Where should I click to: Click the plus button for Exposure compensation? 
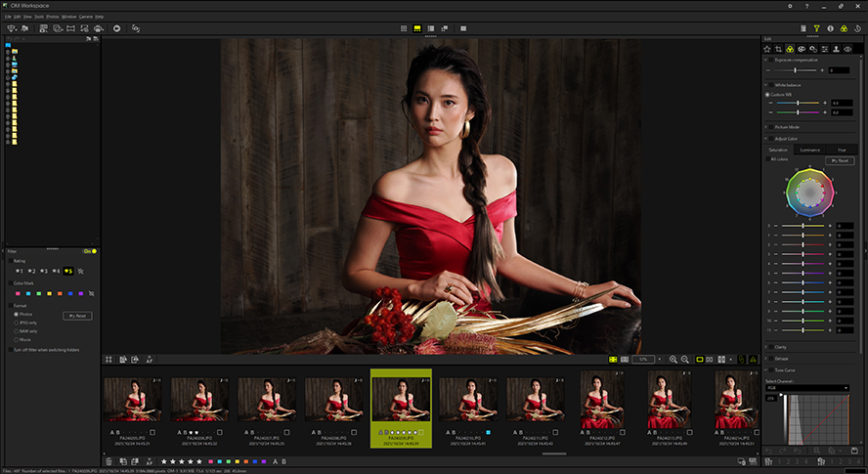[822, 70]
